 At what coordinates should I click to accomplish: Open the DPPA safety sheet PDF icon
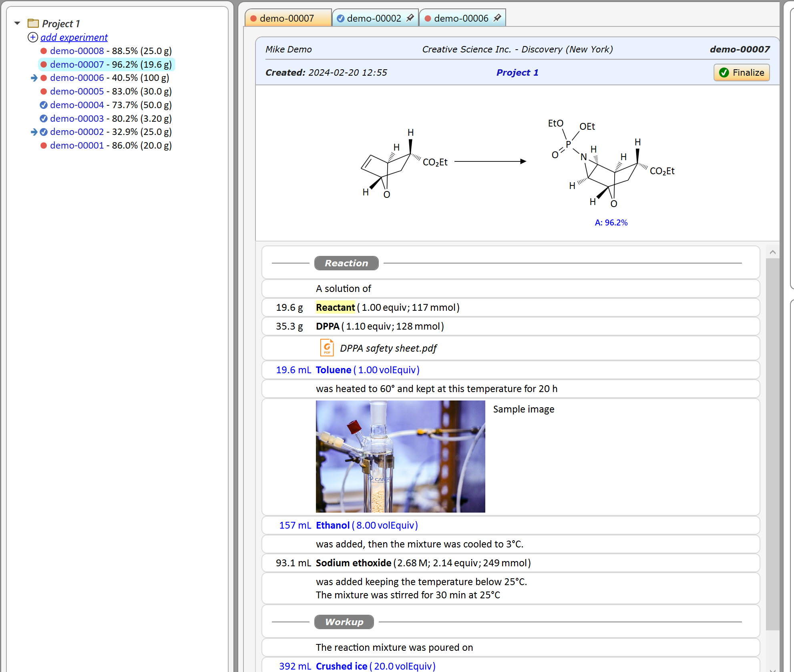point(327,348)
